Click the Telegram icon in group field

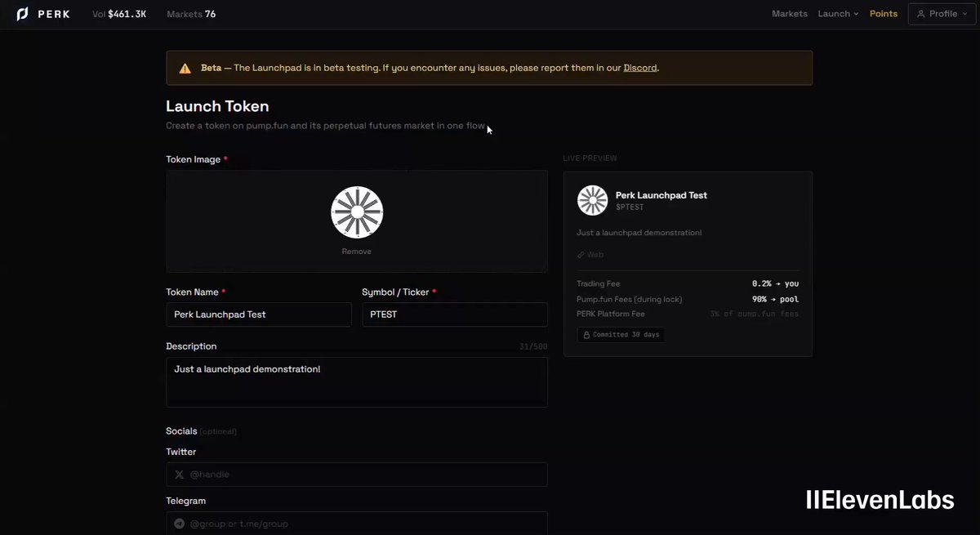(180, 524)
